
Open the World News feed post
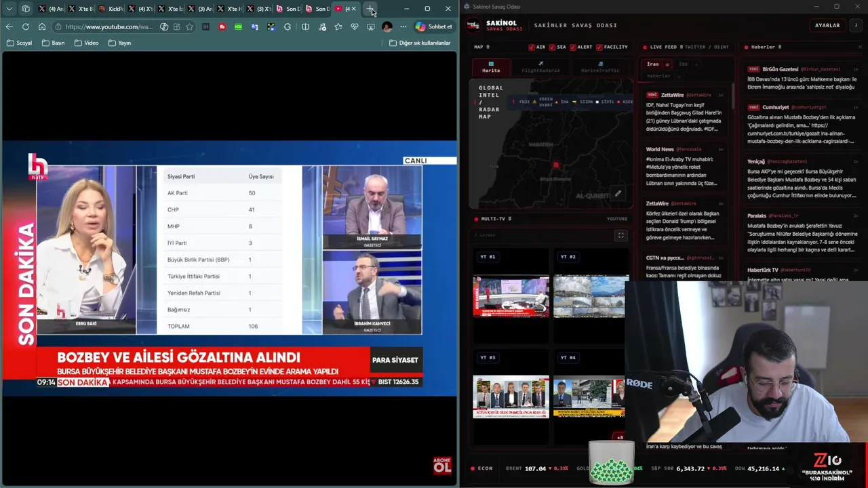[x=686, y=166]
